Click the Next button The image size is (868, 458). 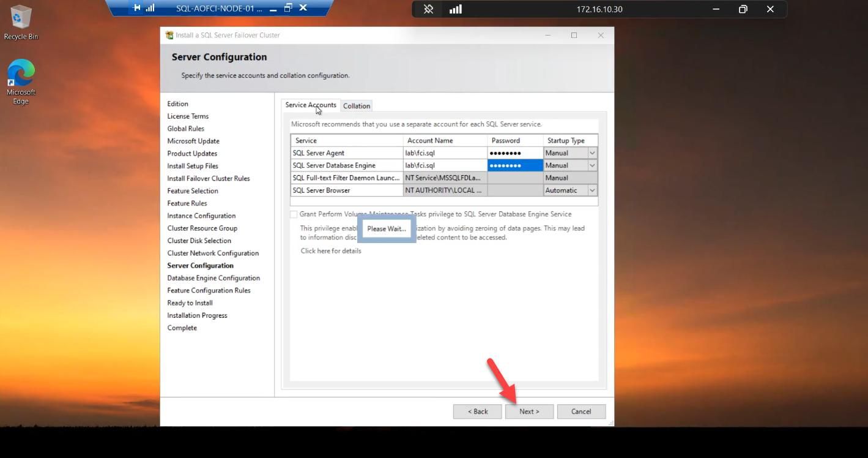pos(529,411)
